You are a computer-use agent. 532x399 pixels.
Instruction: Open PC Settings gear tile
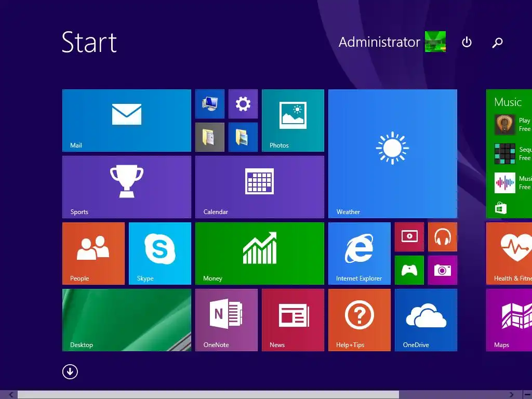(x=243, y=104)
